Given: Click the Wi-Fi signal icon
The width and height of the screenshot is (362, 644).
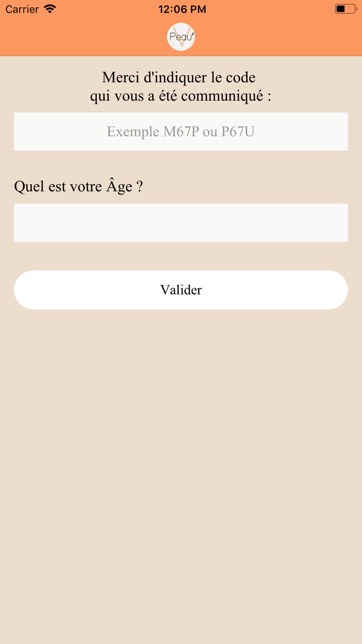Looking at the screenshot, I should (x=50, y=9).
